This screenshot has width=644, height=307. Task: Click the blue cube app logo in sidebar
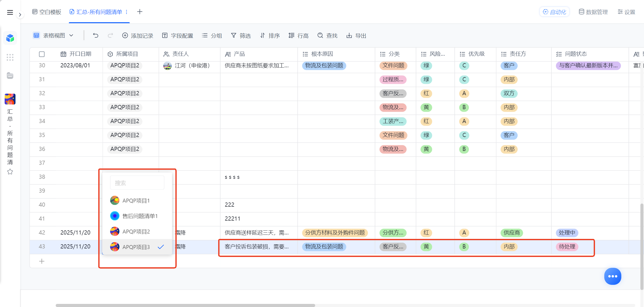pyautogui.click(x=10, y=38)
